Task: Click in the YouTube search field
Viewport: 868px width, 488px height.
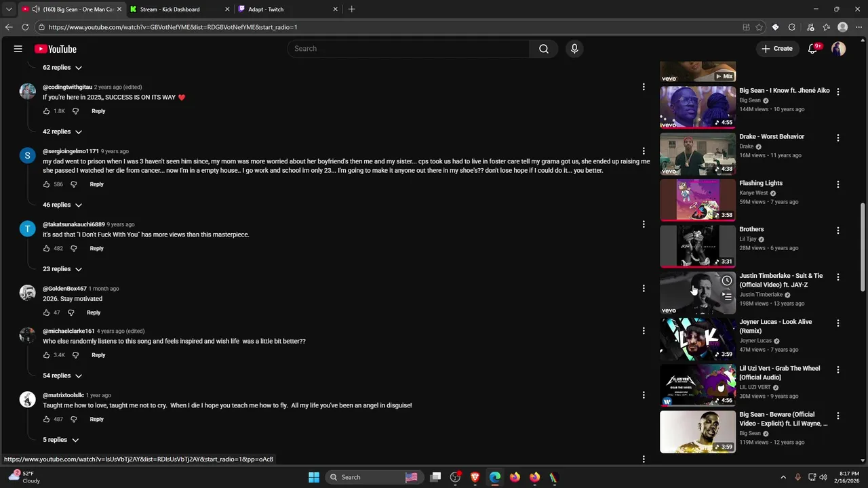Action: (409, 49)
